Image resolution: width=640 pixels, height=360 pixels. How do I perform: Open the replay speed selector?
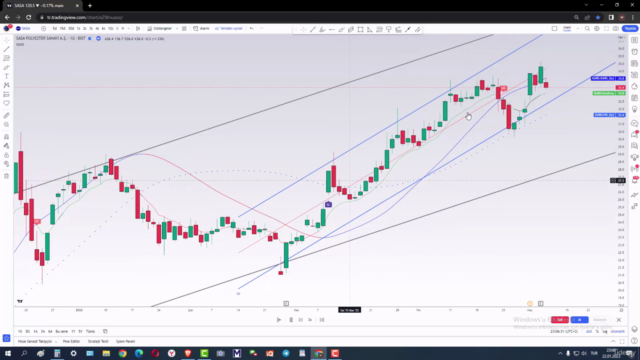[310, 320]
